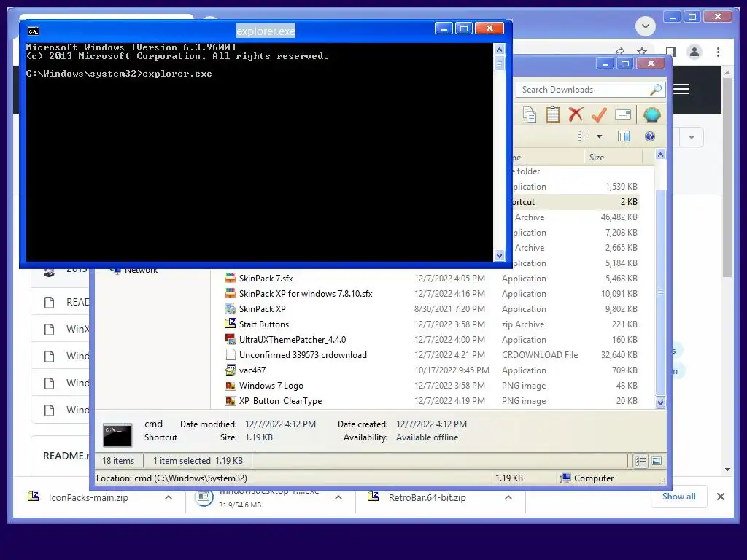
Task: Click the orange checkmark icon in the Explorer toolbar
Action: pyautogui.click(x=599, y=114)
